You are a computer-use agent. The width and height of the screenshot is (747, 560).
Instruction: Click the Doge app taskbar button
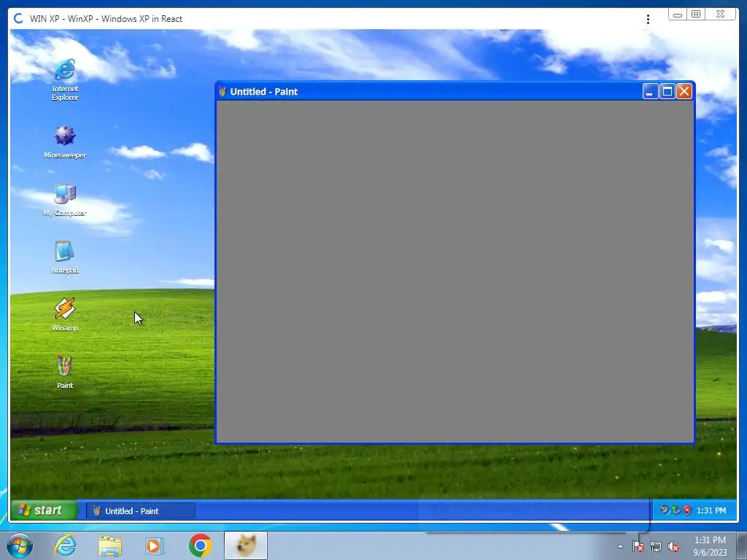pyautogui.click(x=246, y=545)
